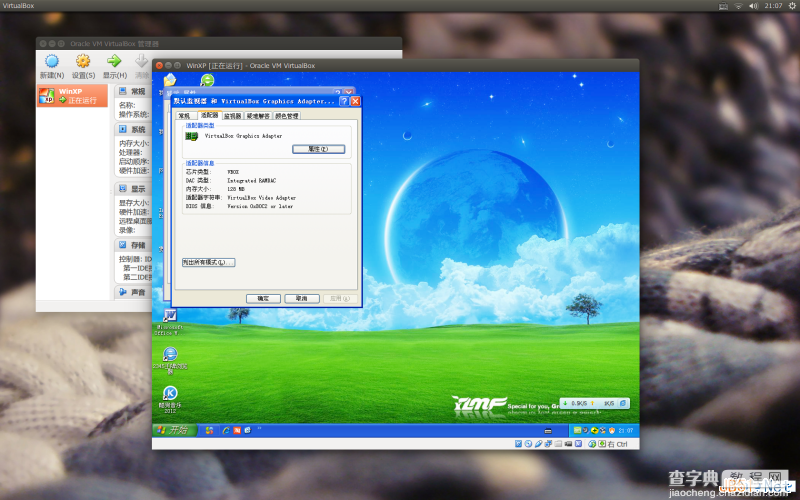The width and height of the screenshot is (800, 500).
Task: Select the 适配器 tab
Action: click(209, 115)
